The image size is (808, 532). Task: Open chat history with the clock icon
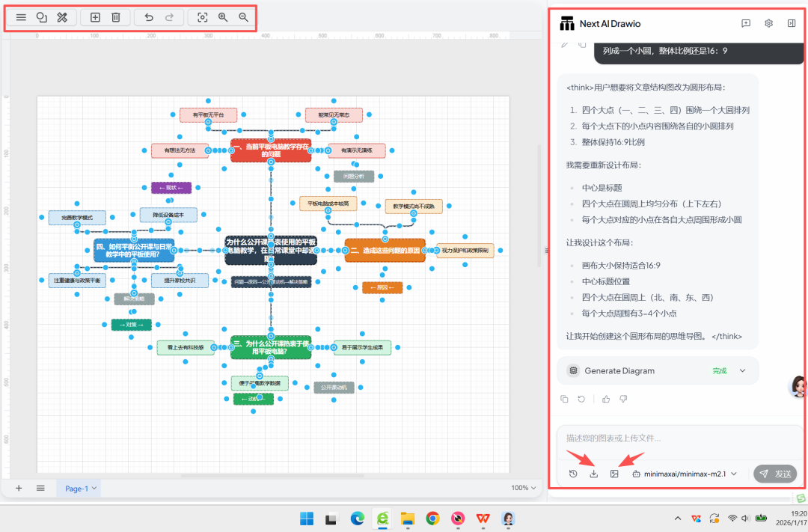pyautogui.click(x=572, y=474)
